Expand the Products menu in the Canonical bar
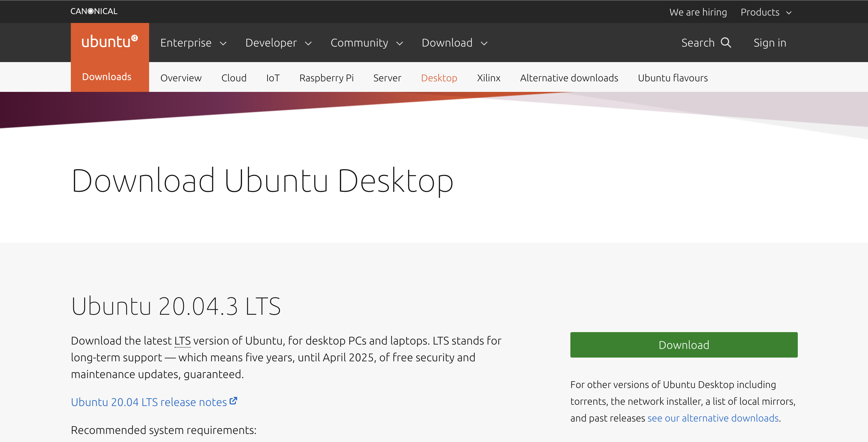Image resolution: width=868 pixels, height=442 pixels. pyautogui.click(x=765, y=12)
